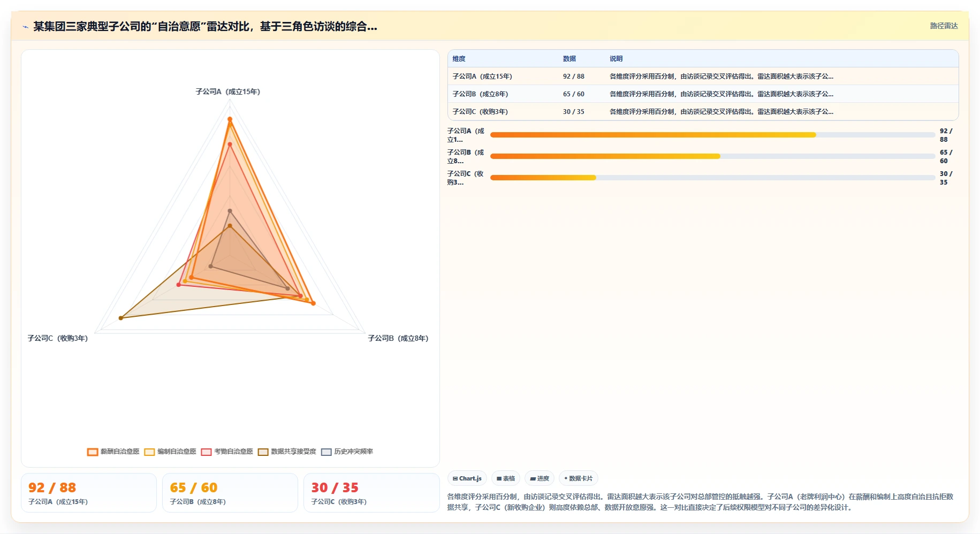980x534 pixels.
Task: Click the radar axis label 子公司C（收购3年）
Action: 58,338
